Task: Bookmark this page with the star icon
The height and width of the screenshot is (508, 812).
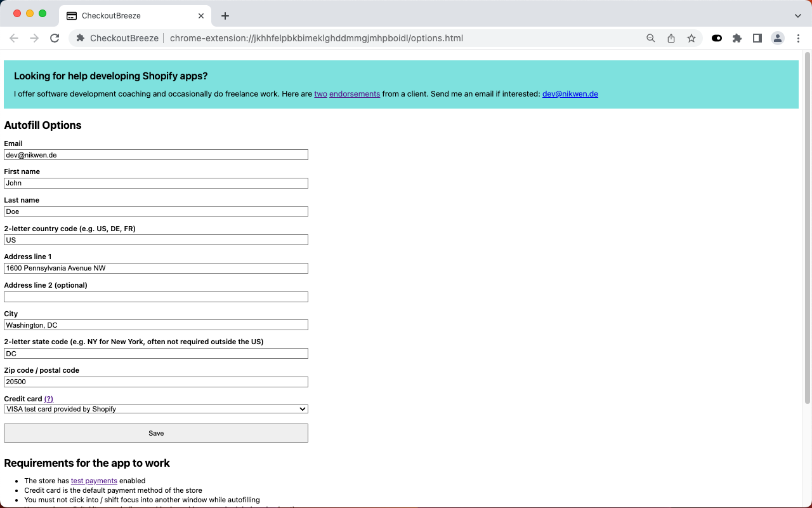Action: (x=691, y=38)
